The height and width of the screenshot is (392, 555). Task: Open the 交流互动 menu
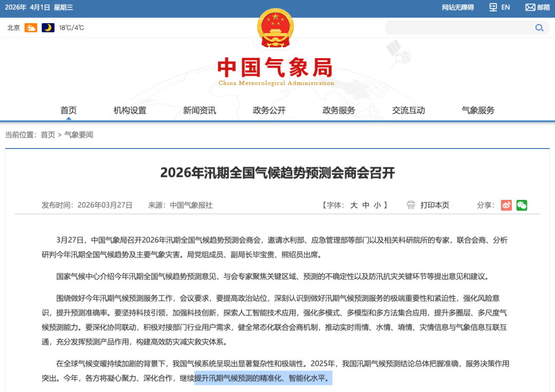point(409,110)
